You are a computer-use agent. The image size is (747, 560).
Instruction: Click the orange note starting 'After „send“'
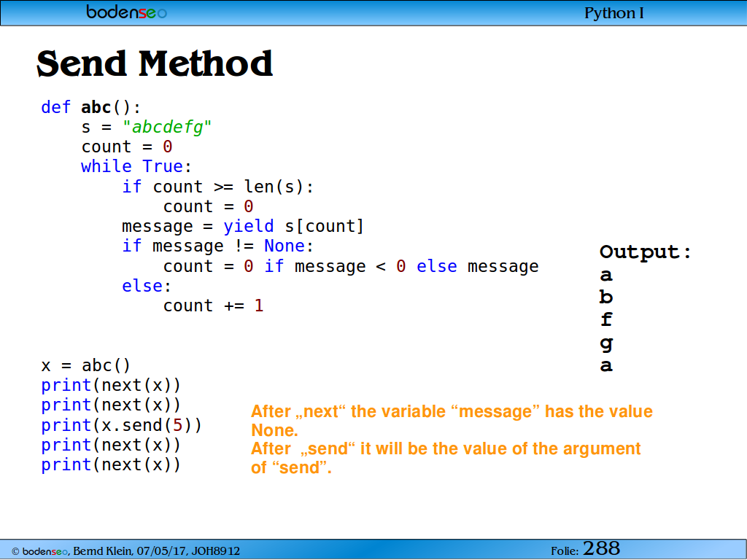pyautogui.click(x=446, y=458)
